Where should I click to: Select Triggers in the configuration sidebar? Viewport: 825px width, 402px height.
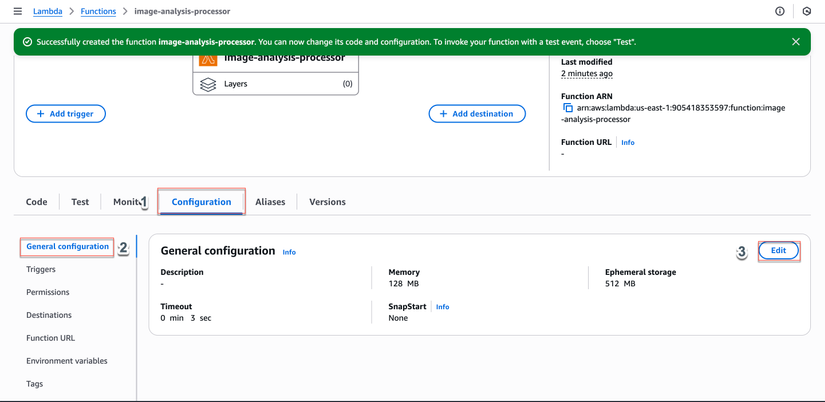pyautogui.click(x=41, y=269)
